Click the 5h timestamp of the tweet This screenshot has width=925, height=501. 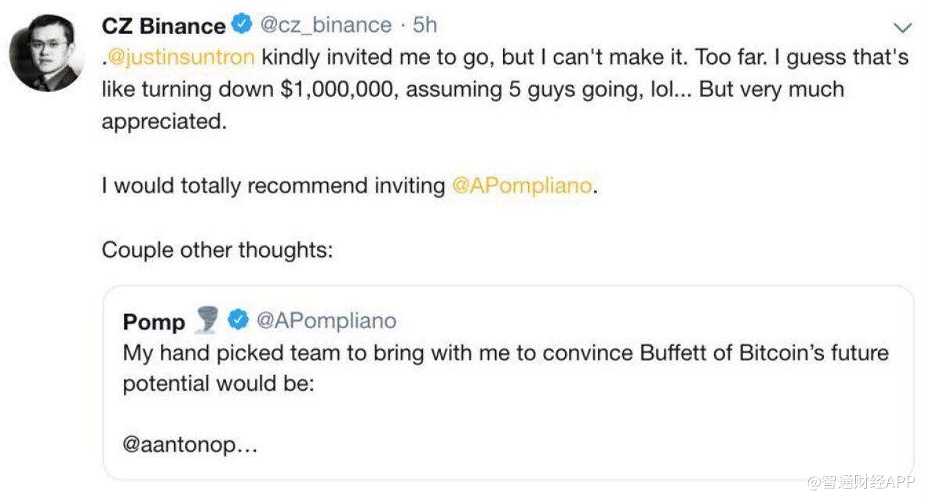coord(425,25)
